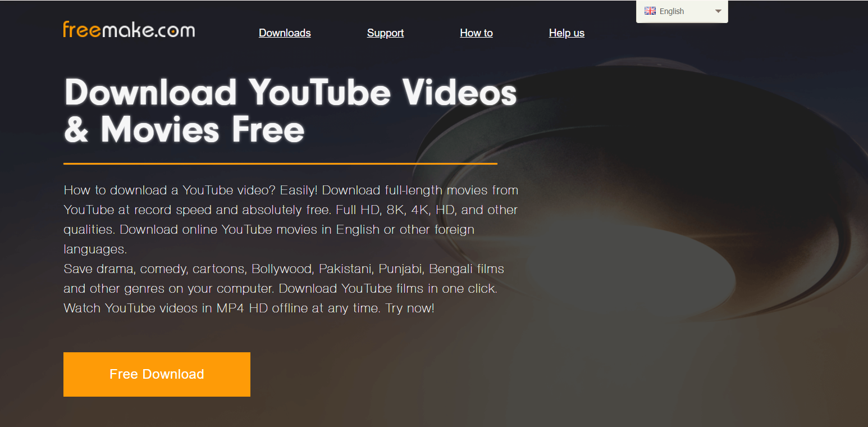Click the language dropdown arrow
Image resolution: width=868 pixels, height=427 pixels.
point(718,11)
